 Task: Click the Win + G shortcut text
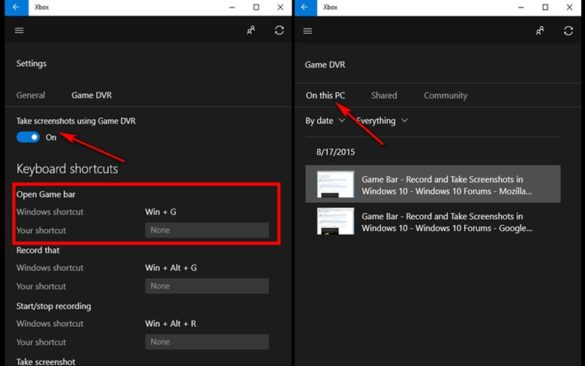pos(160,212)
